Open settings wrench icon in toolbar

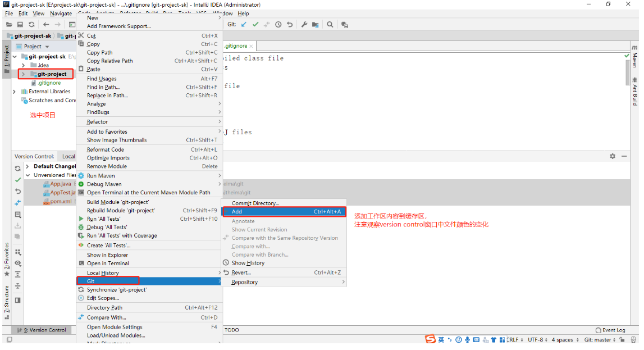click(304, 25)
